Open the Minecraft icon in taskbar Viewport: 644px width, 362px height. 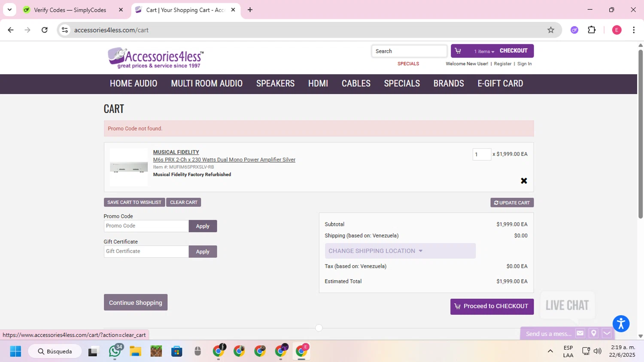point(156,351)
